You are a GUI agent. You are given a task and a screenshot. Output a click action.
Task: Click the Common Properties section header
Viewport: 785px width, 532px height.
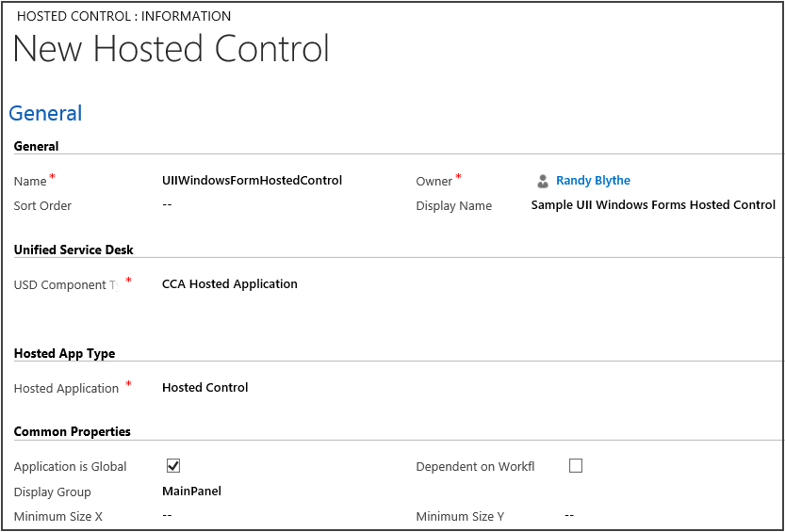point(73,431)
